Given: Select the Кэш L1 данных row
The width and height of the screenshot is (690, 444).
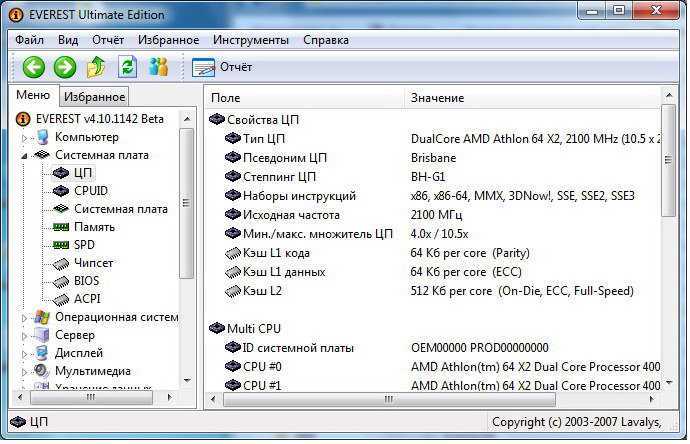Looking at the screenshot, I should (434, 272).
